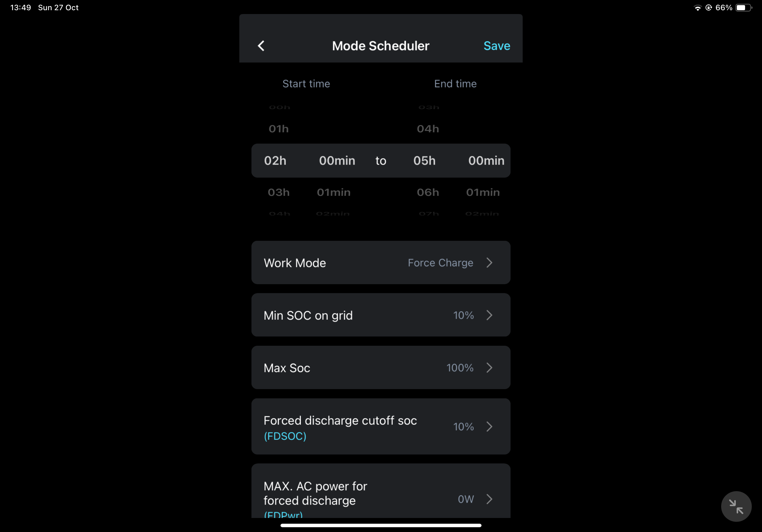Select 01min in the start minute picker
The height and width of the screenshot is (532, 762).
coord(333,192)
